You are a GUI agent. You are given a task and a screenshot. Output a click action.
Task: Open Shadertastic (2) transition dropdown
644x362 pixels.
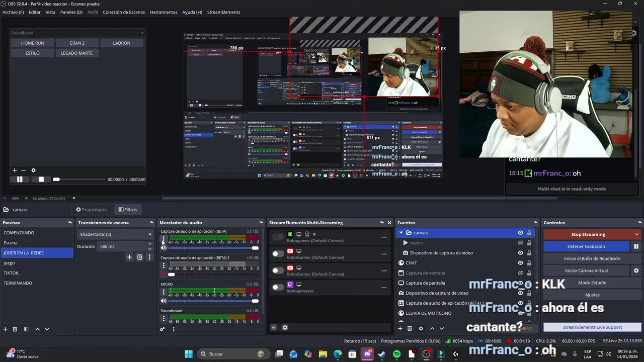coord(149,234)
